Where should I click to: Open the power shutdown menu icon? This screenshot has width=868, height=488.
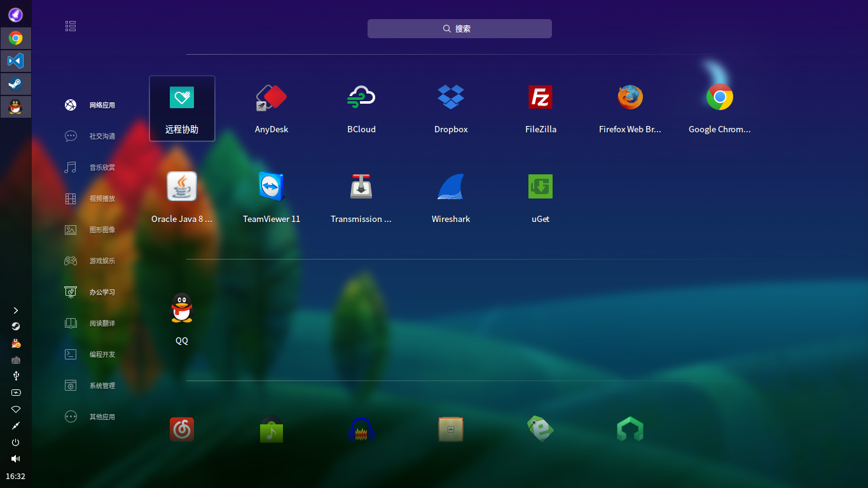coord(16,442)
